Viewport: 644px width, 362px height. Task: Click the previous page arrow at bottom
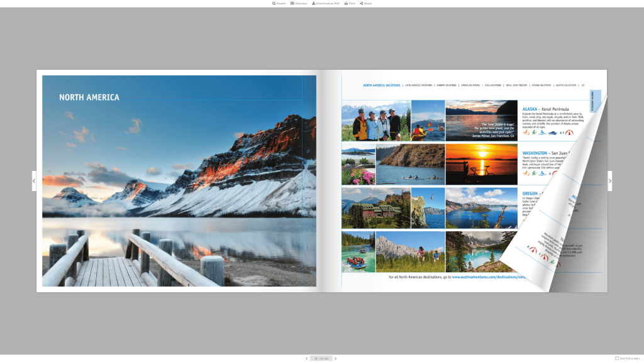point(306,358)
